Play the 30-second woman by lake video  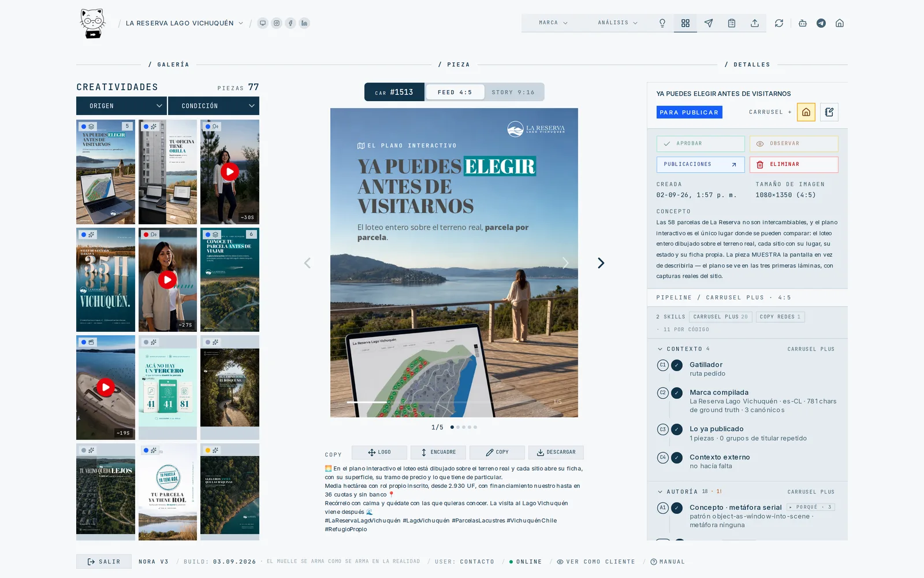pyautogui.click(x=230, y=172)
